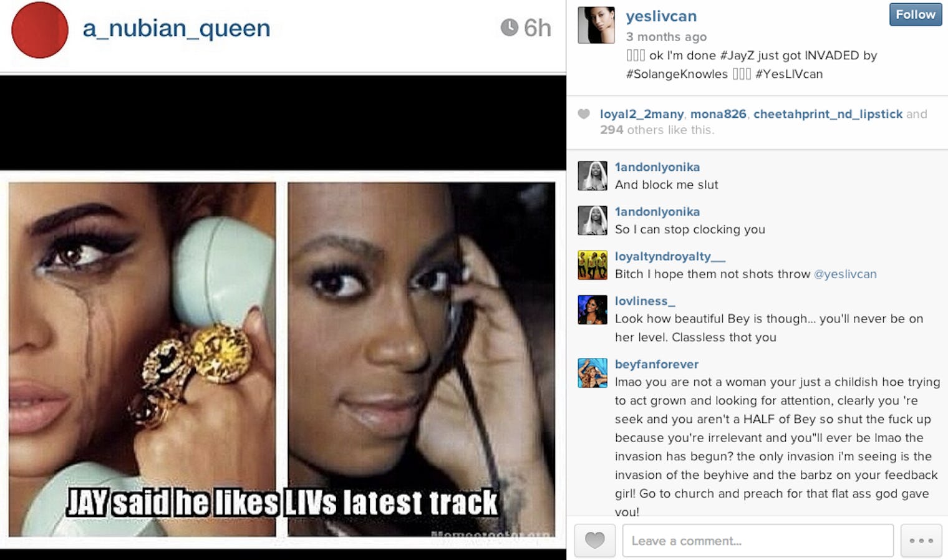This screenshot has width=948, height=560.
Task: Follow the yeslivcan account
Action: [916, 14]
